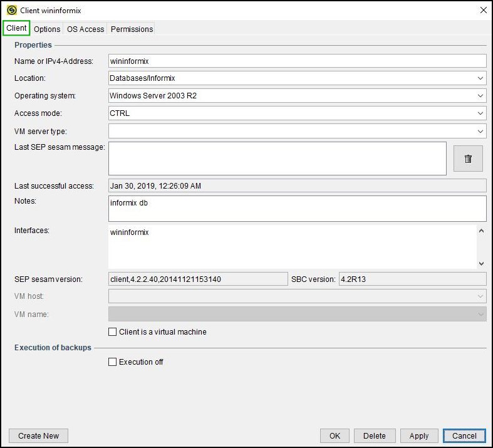Click the Interfaces scroll down arrow
The height and width of the screenshot is (448, 493).
[481, 263]
